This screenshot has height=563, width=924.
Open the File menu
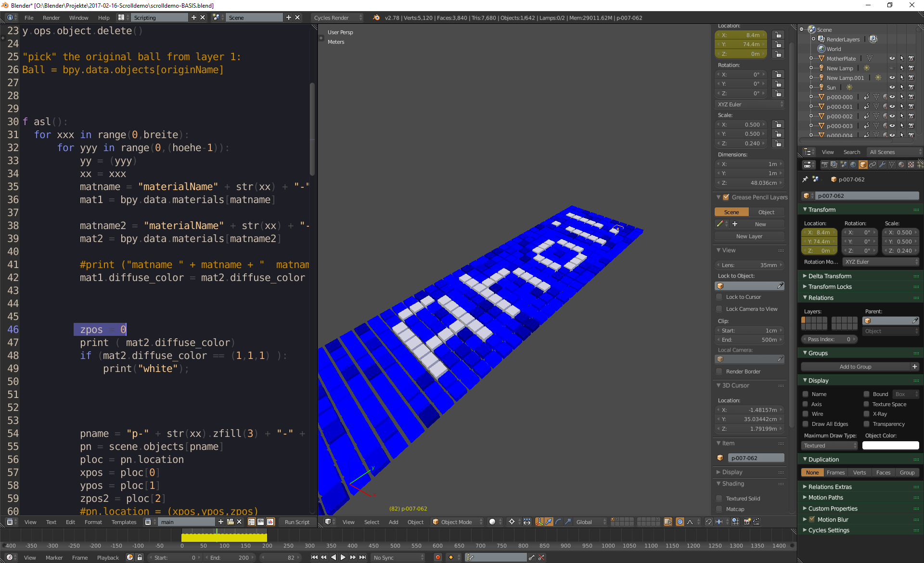(29, 18)
